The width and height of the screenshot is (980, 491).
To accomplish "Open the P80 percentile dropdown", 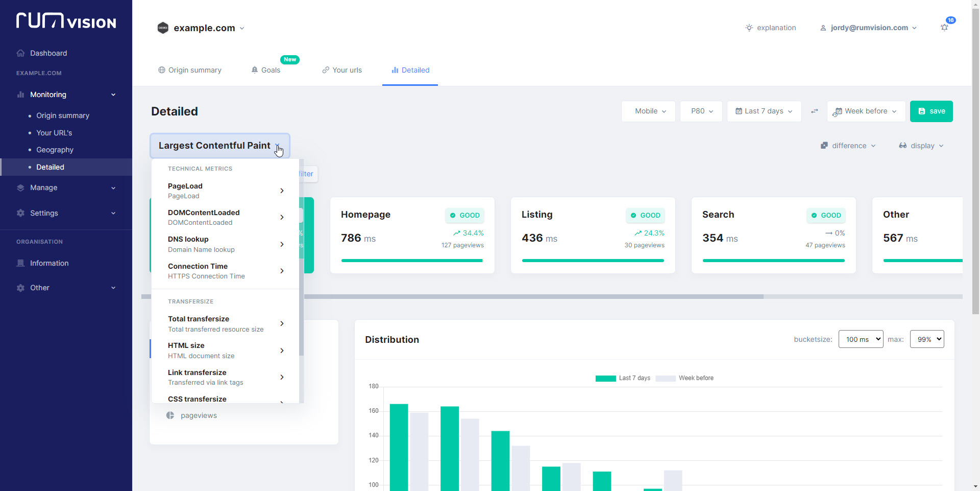I will pyautogui.click(x=701, y=111).
